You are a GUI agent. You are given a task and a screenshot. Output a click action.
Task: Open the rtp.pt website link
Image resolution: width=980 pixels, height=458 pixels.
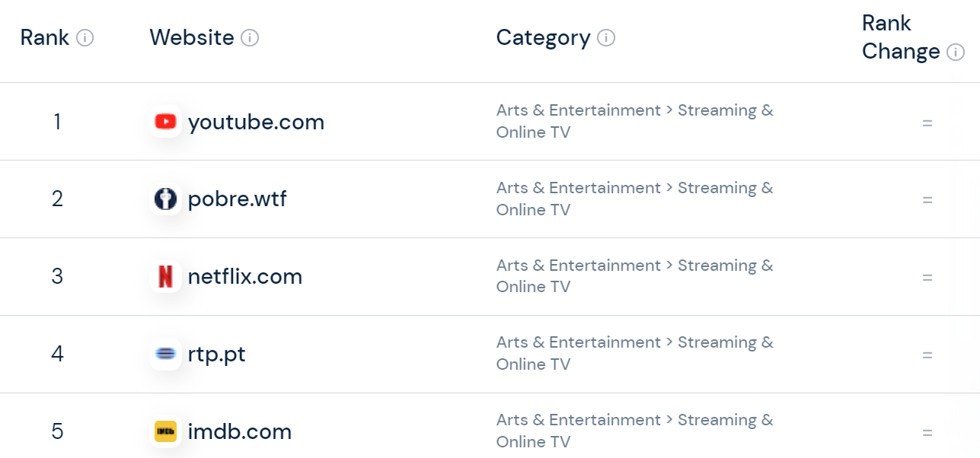tap(217, 355)
